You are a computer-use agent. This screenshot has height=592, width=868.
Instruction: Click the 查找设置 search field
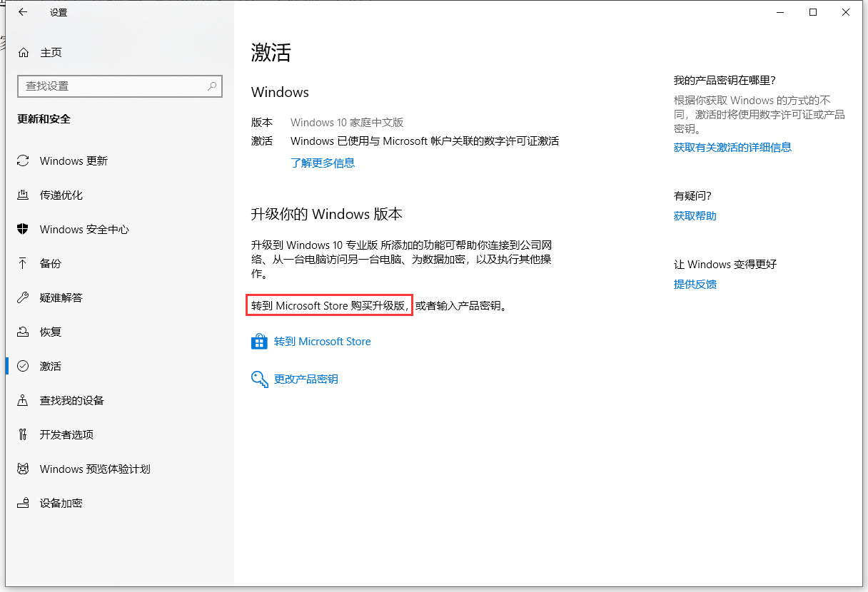coord(120,86)
